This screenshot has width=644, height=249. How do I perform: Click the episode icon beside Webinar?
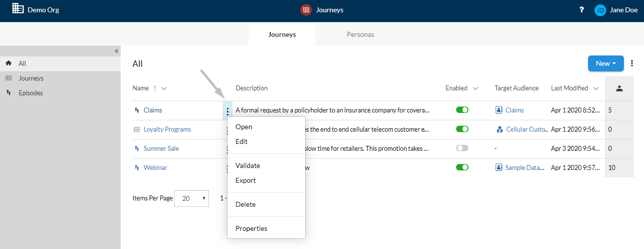coord(137,168)
